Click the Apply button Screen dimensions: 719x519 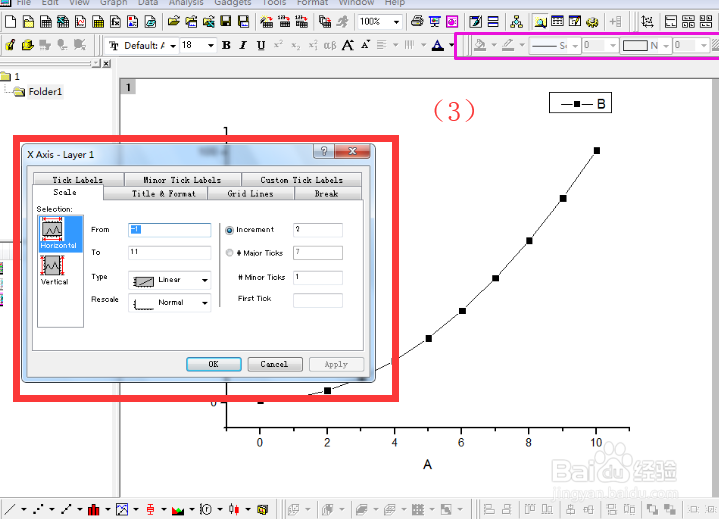pyautogui.click(x=336, y=364)
